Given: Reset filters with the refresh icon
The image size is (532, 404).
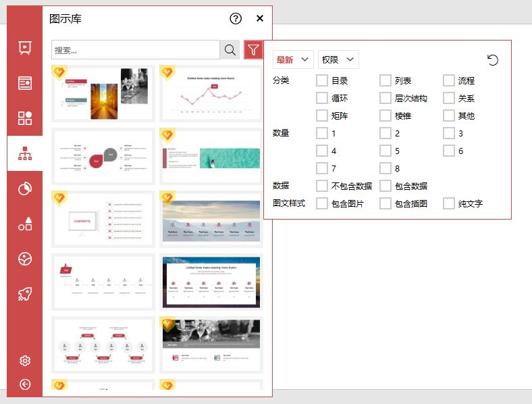Looking at the screenshot, I should [493, 60].
